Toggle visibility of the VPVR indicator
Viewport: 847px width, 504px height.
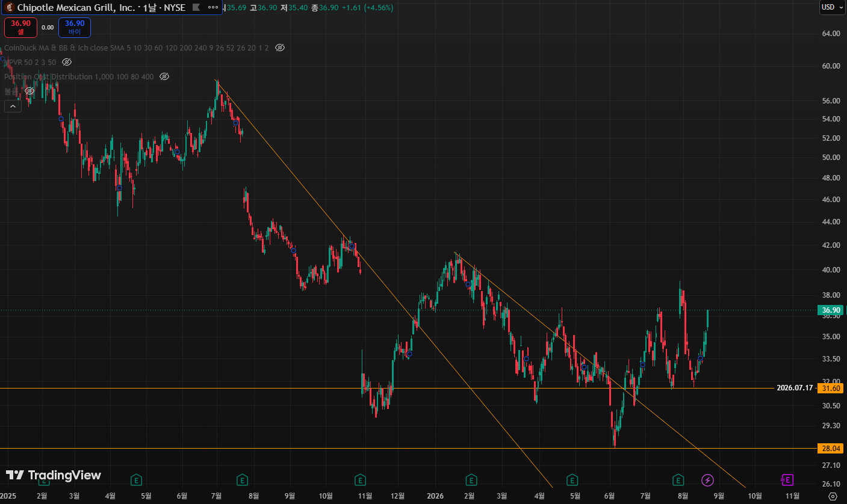[x=67, y=62]
